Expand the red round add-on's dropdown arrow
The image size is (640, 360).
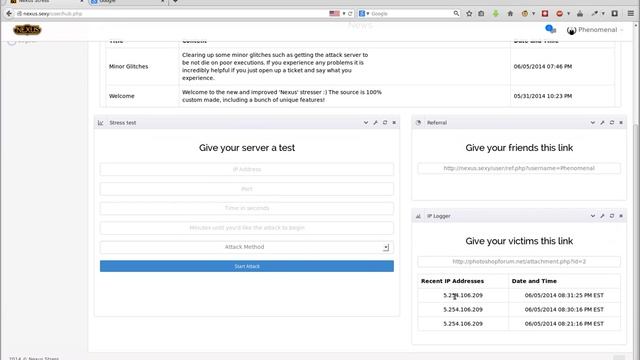point(568,13)
